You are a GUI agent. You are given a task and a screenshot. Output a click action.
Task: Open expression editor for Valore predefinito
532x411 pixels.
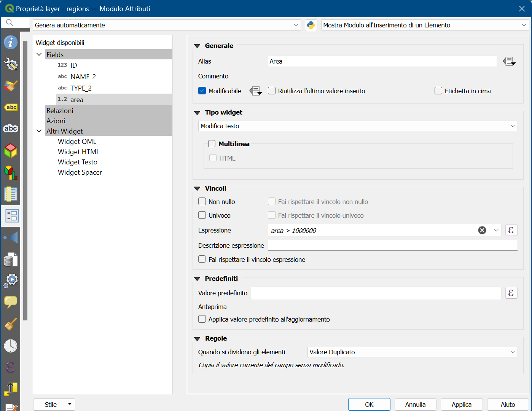tap(511, 293)
